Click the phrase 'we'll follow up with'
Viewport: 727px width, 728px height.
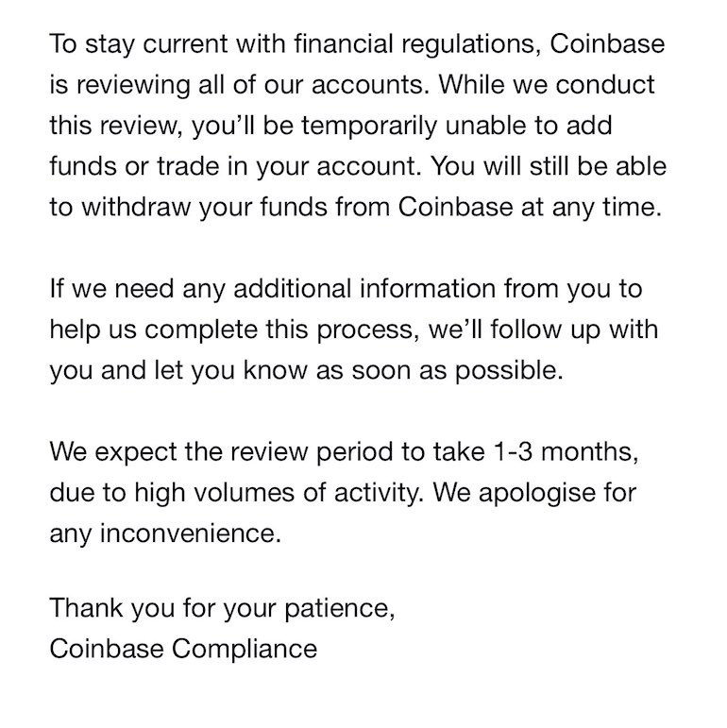[x=543, y=330]
